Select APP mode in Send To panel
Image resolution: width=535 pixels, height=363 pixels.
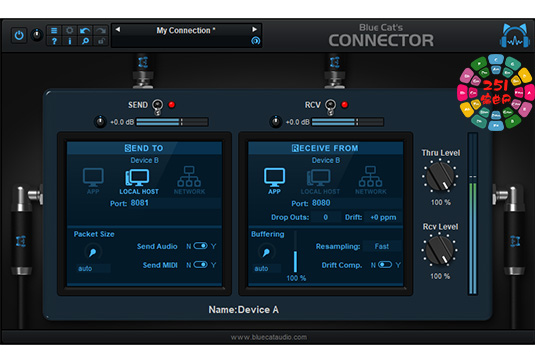click(x=93, y=181)
